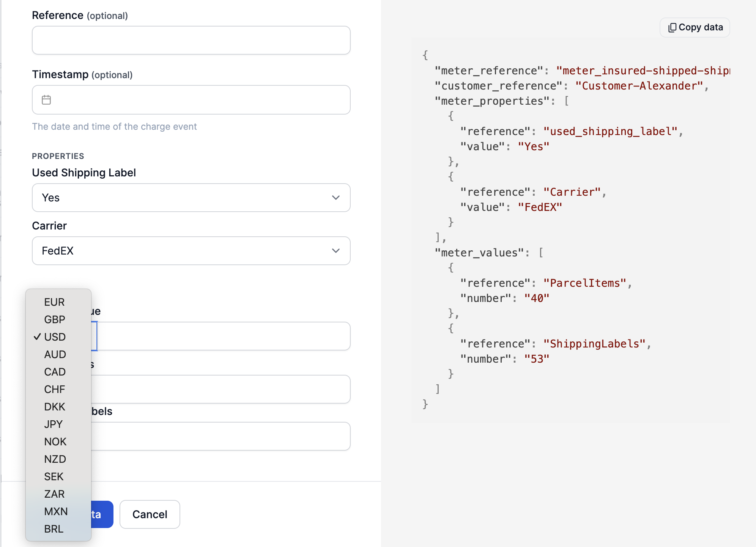
Task: Choose GBP currency option
Action: click(55, 319)
